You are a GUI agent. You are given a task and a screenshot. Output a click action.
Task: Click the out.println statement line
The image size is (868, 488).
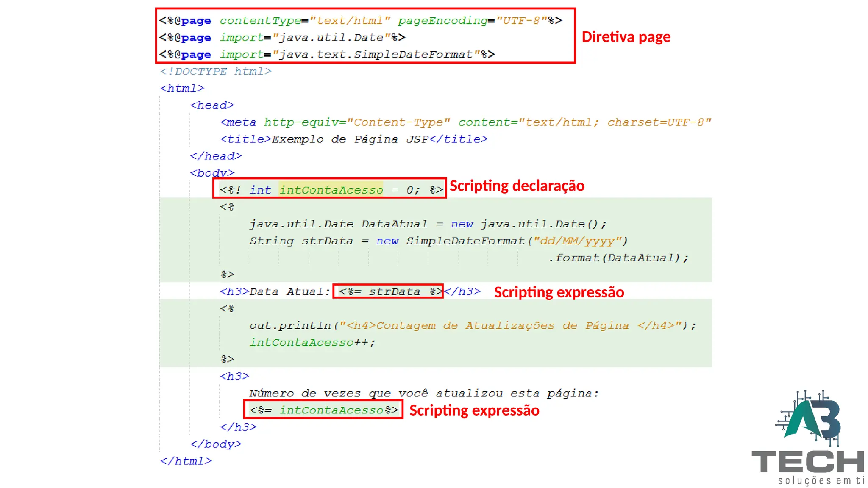473,326
